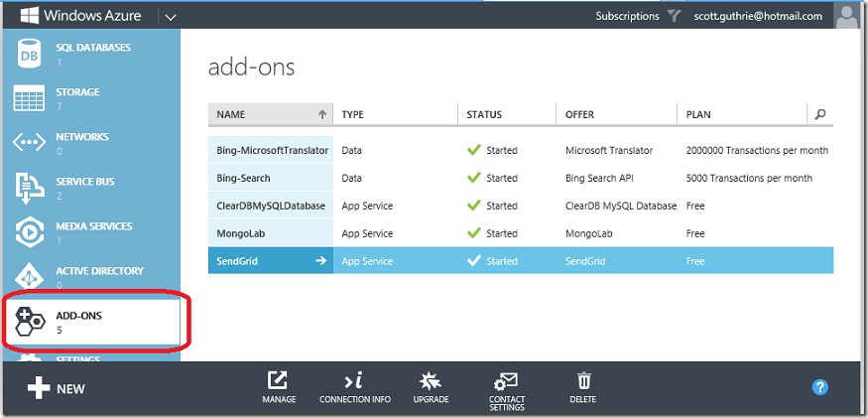This screenshot has height=418, width=868.
Task: Click the App Service type in ClearDBMySQLDatabase row
Action: (x=367, y=206)
